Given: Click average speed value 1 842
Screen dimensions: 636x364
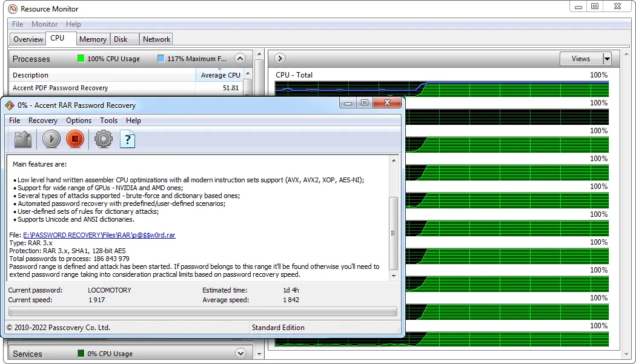Looking at the screenshot, I should [x=291, y=300].
